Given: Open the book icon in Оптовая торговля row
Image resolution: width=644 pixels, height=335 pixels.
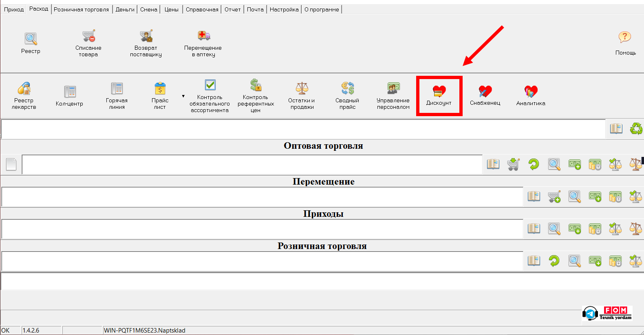Looking at the screenshot, I should 493,164.
